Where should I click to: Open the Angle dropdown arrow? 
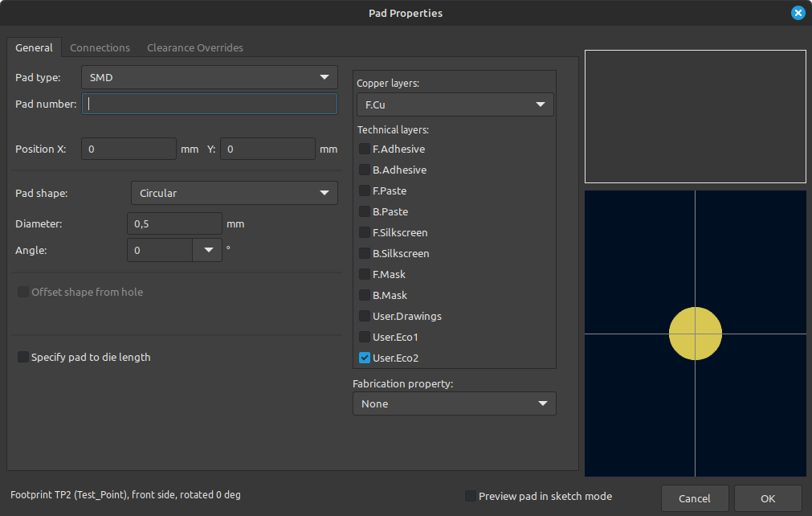point(208,250)
